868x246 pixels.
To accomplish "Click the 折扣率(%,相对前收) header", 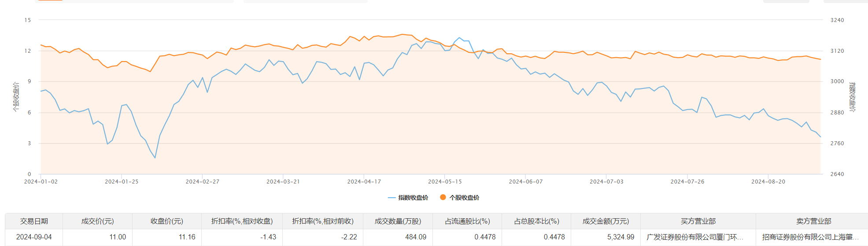I will (323, 221).
